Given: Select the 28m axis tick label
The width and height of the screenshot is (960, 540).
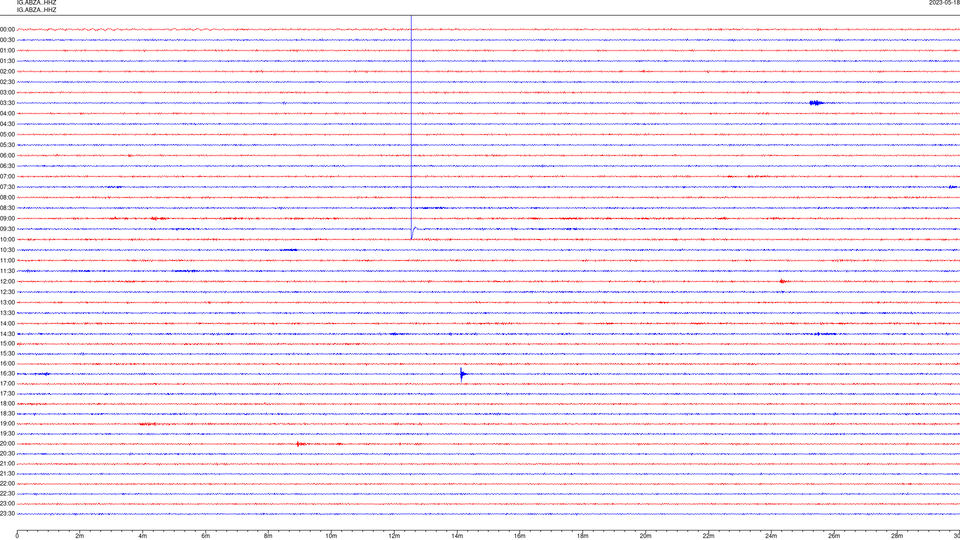Looking at the screenshot, I should click(897, 536).
